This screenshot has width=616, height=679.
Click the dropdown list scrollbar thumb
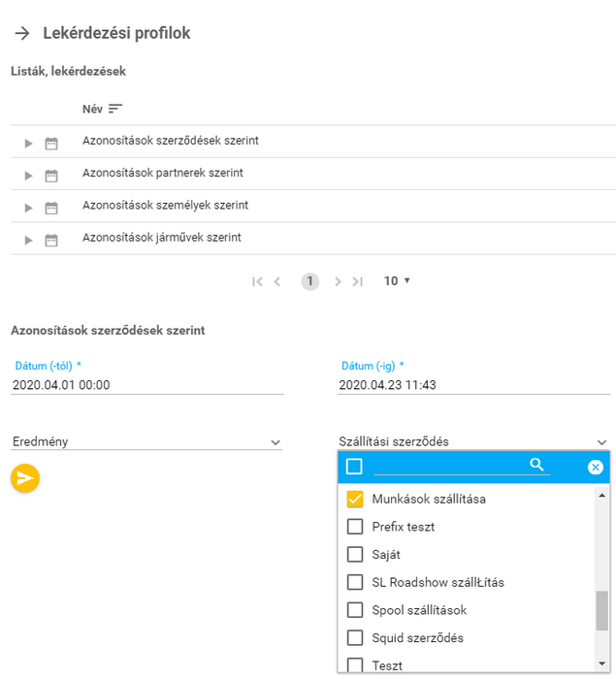(x=602, y=610)
